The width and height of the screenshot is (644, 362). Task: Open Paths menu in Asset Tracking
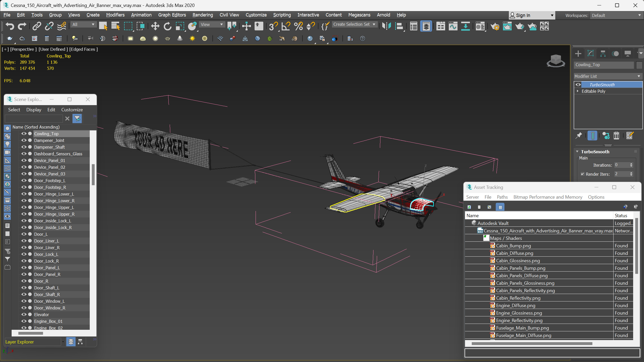502,197
